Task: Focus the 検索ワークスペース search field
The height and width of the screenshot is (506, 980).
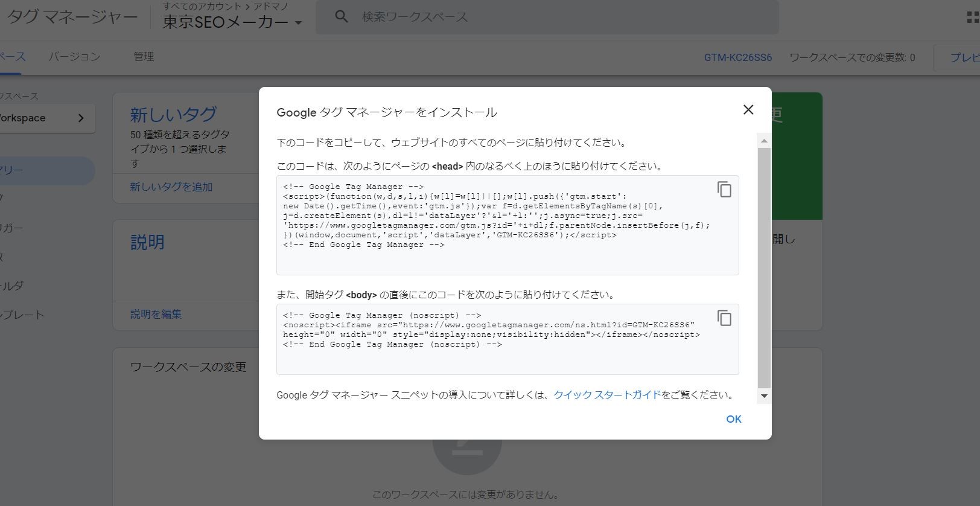Action: pyautogui.click(x=547, y=17)
